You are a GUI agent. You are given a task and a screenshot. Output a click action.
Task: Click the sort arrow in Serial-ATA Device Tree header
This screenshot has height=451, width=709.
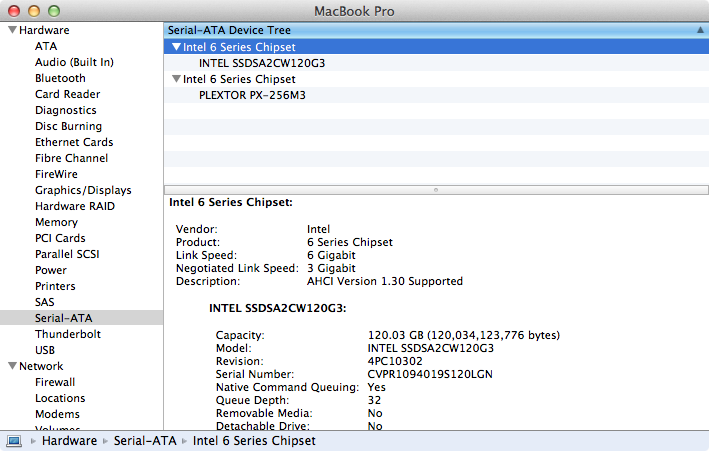700,30
